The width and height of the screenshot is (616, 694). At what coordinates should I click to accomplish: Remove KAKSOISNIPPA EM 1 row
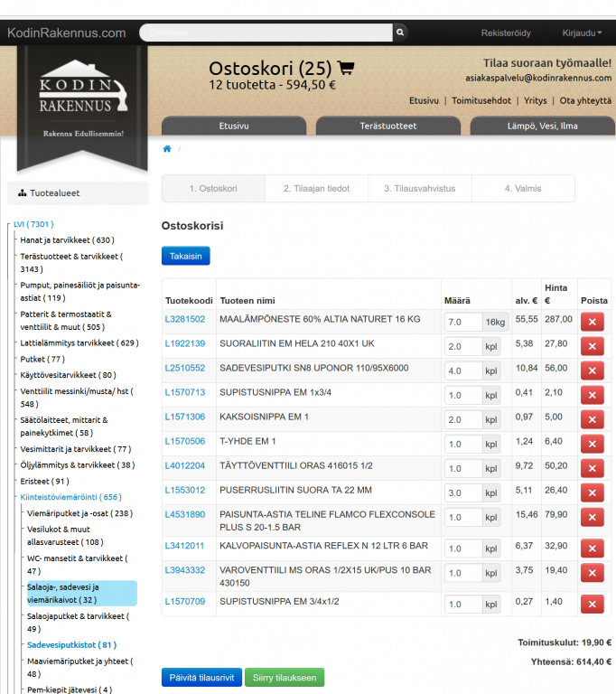[593, 419]
